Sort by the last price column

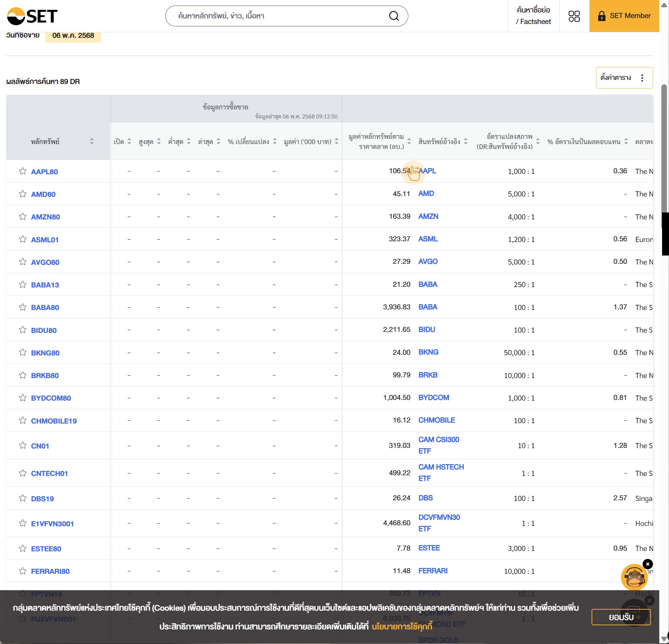(x=218, y=141)
